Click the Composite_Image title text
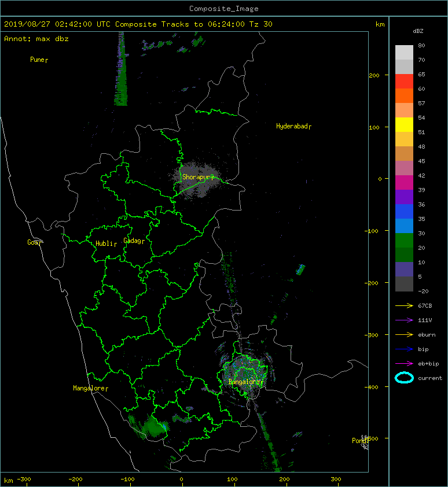The image size is (448, 487). [x=224, y=9]
